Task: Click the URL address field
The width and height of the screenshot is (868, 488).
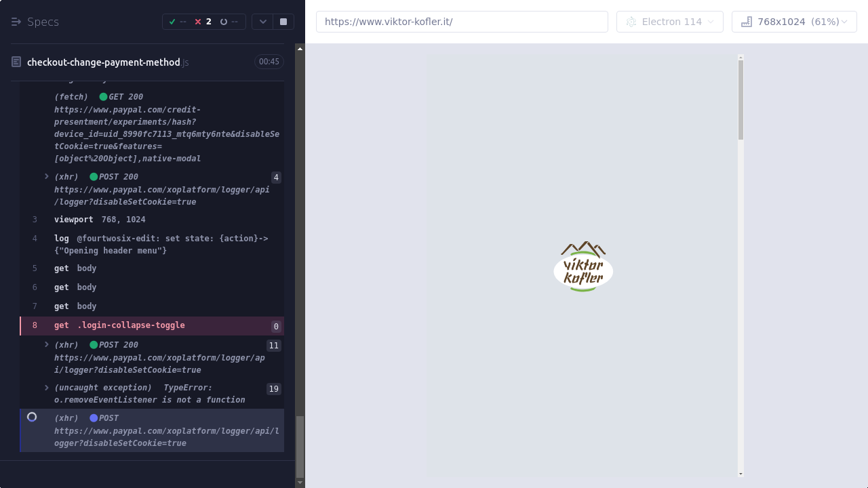Action: pos(461,22)
